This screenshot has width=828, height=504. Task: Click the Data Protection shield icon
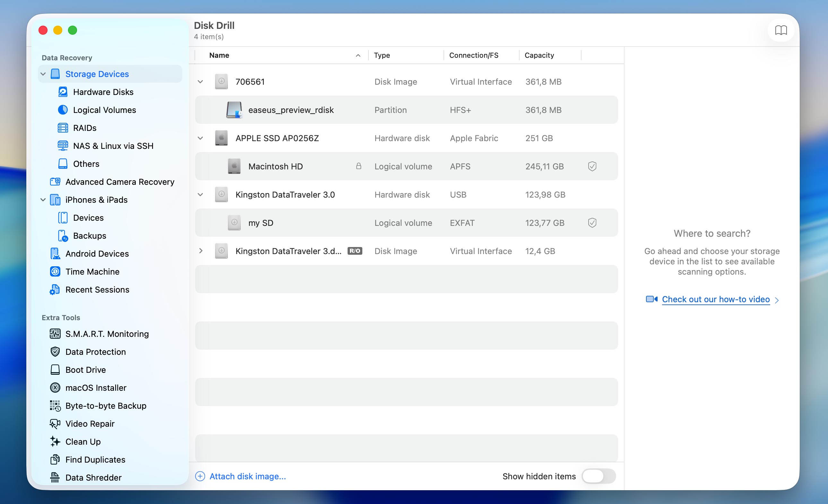coord(55,352)
